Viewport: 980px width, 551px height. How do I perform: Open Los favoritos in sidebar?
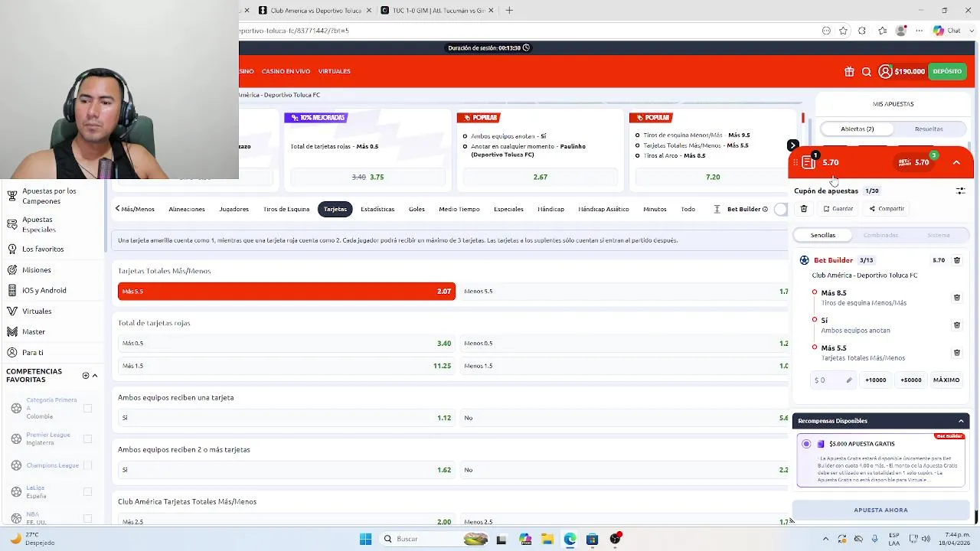tap(43, 249)
